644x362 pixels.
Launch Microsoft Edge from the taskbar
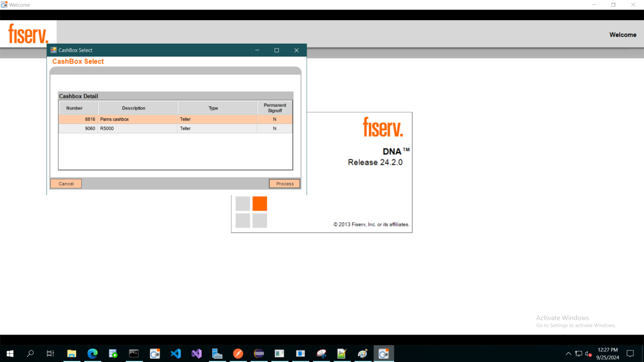92,354
